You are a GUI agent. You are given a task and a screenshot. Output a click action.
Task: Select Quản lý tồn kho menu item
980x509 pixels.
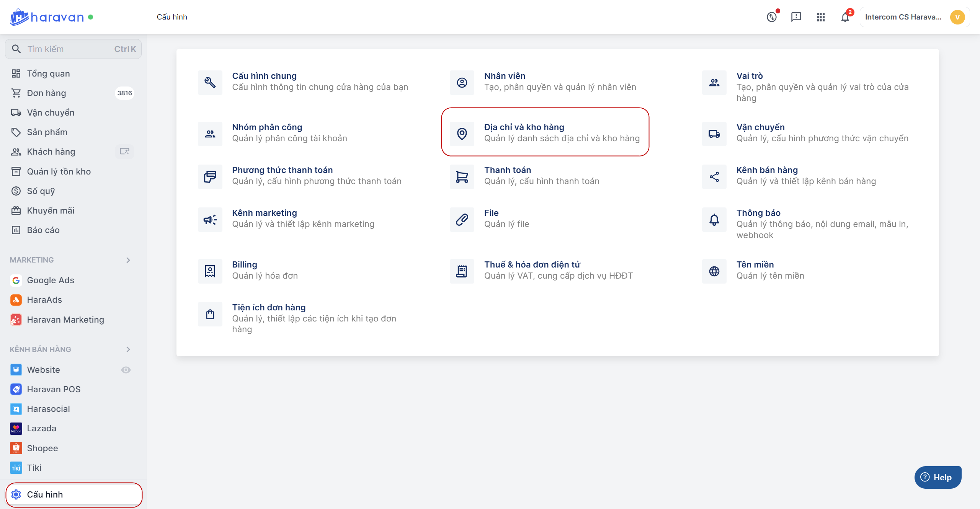(x=59, y=171)
